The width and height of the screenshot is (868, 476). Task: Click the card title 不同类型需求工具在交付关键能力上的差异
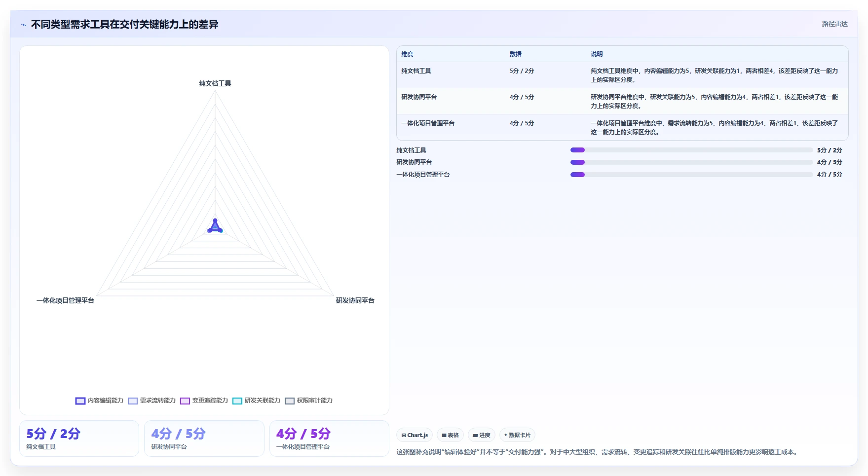click(124, 25)
